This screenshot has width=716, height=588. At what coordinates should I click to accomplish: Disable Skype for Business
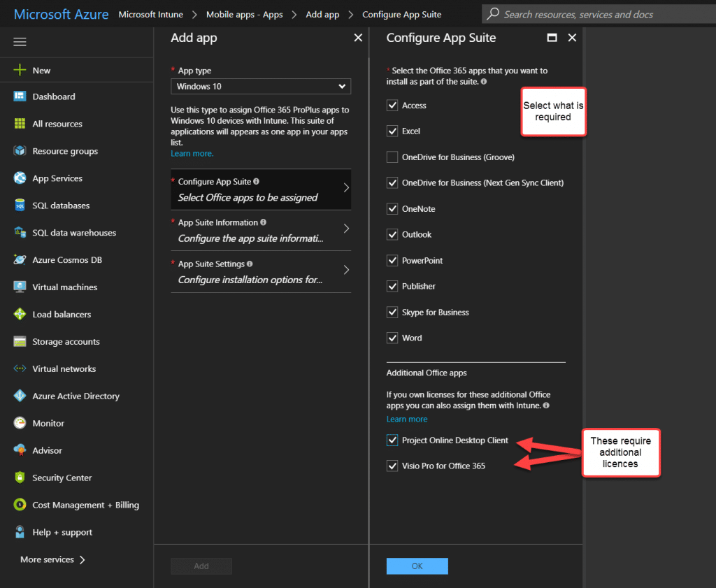(x=392, y=312)
